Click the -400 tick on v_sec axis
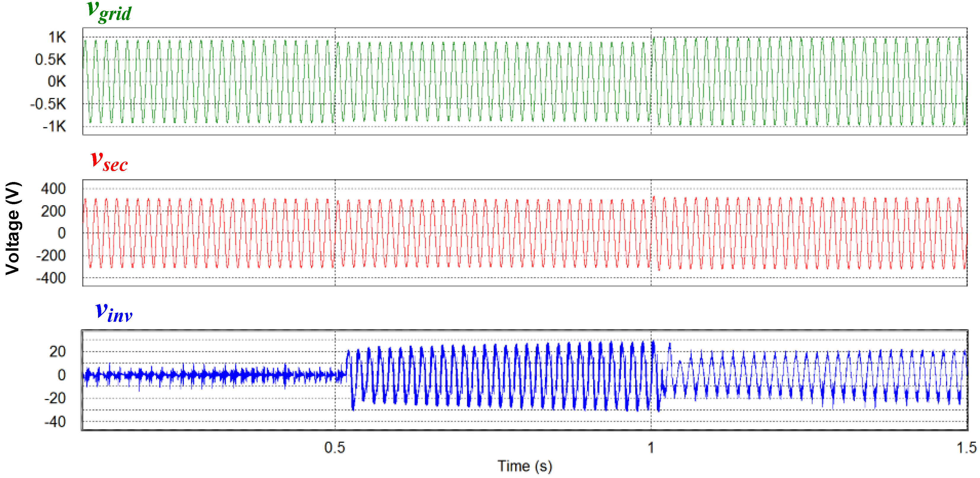This screenshot has width=980, height=478. (x=51, y=278)
